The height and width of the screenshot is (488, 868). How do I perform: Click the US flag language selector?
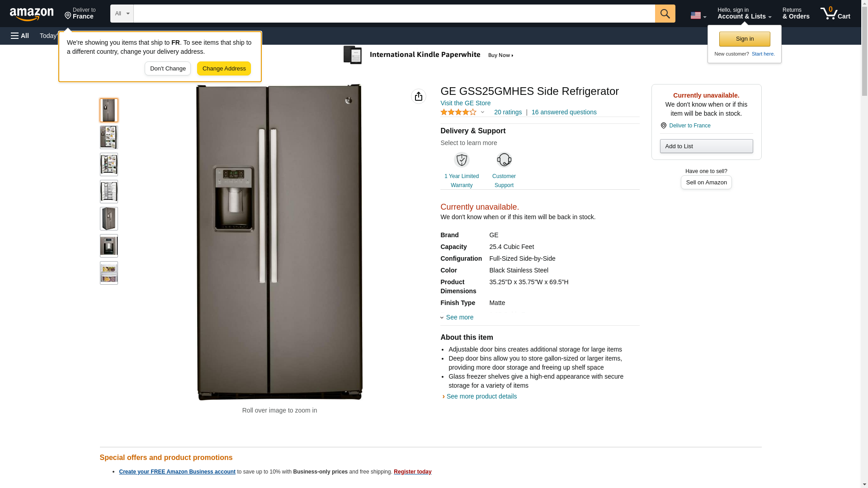[x=698, y=15]
